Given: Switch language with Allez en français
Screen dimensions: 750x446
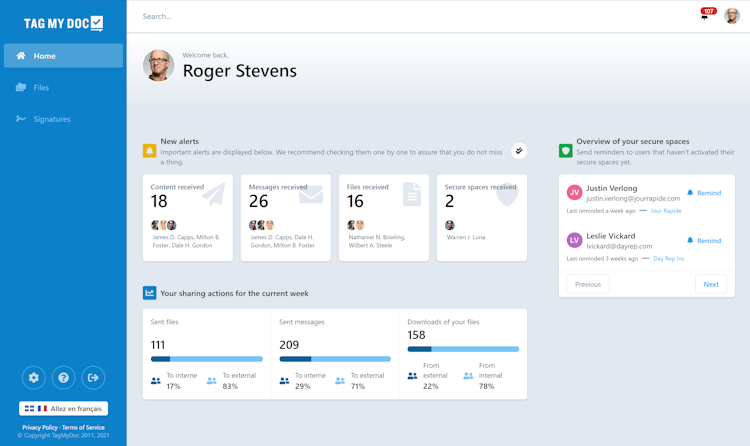Looking at the screenshot, I should point(63,409).
